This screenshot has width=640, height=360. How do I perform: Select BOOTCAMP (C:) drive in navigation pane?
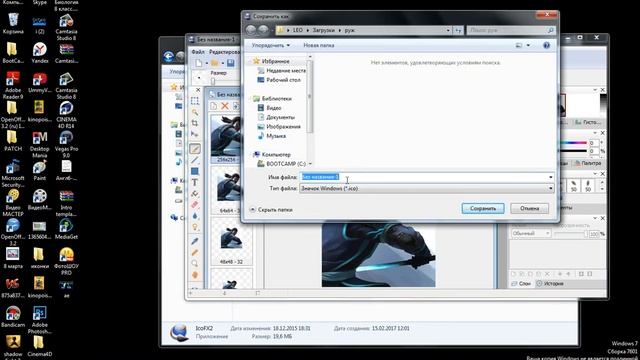282,164
